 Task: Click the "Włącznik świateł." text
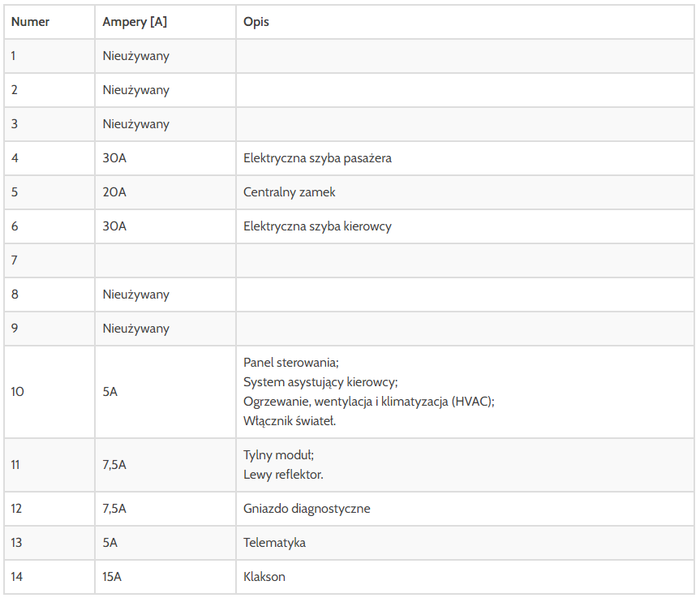tap(290, 420)
